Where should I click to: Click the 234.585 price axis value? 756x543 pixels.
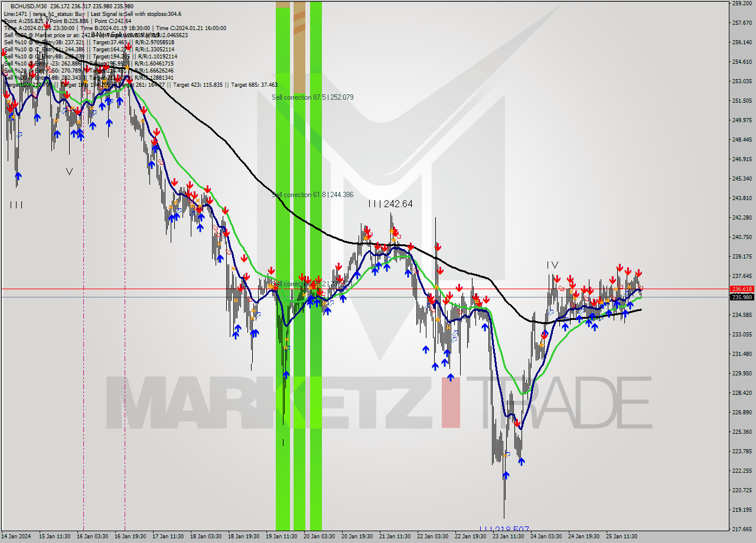742,315
